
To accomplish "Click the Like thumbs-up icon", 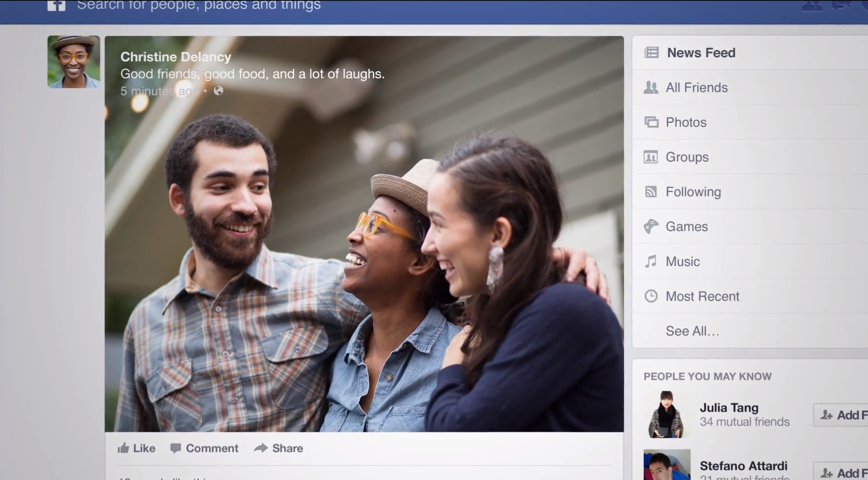I will coord(123,448).
